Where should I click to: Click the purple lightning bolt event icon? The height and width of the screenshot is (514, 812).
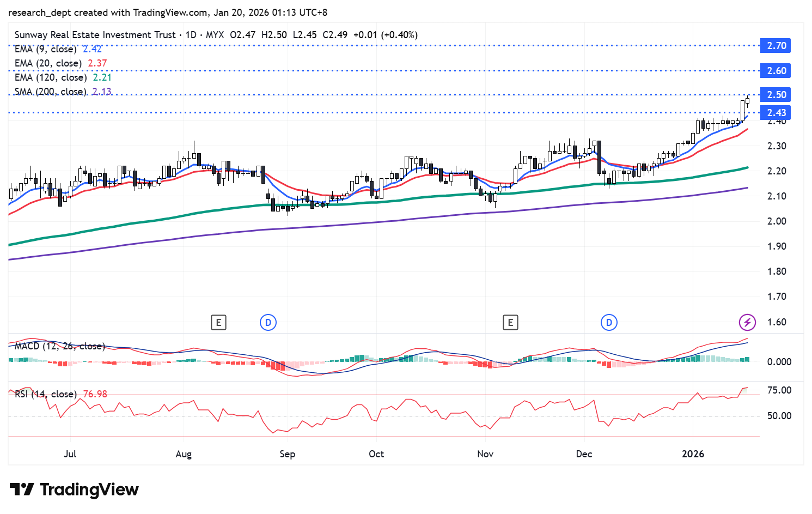pyautogui.click(x=747, y=323)
